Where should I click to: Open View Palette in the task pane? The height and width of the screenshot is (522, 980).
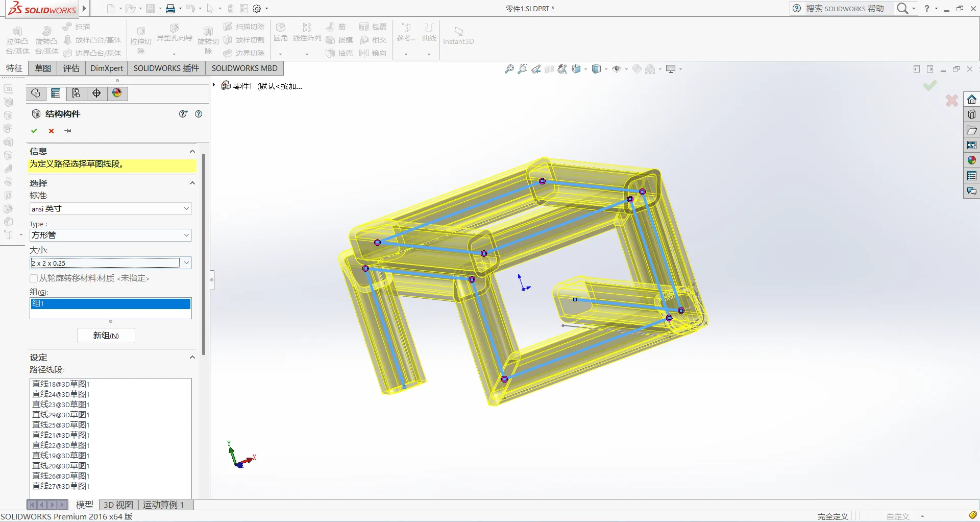click(x=972, y=146)
